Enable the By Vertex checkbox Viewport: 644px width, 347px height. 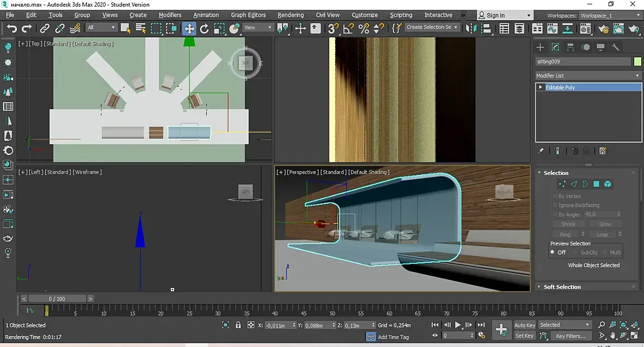pyautogui.click(x=554, y=196)
